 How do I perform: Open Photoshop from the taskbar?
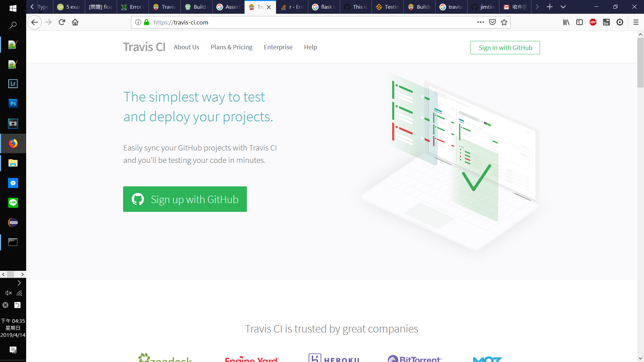click(x=13, y=104)
